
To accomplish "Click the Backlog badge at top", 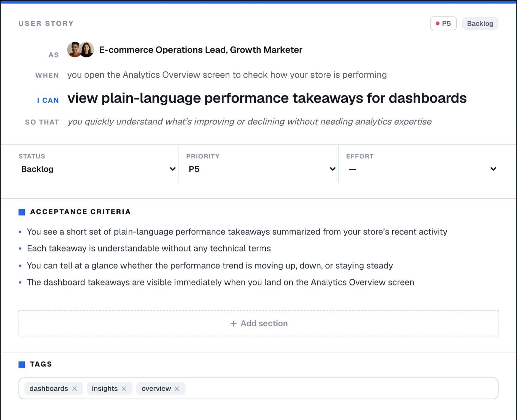I will tap(480, 24).
